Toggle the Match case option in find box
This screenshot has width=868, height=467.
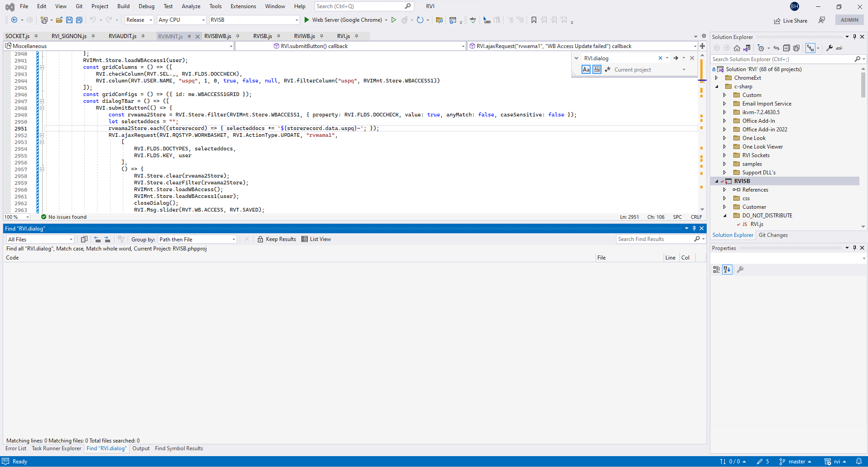(x=586, y=69)
